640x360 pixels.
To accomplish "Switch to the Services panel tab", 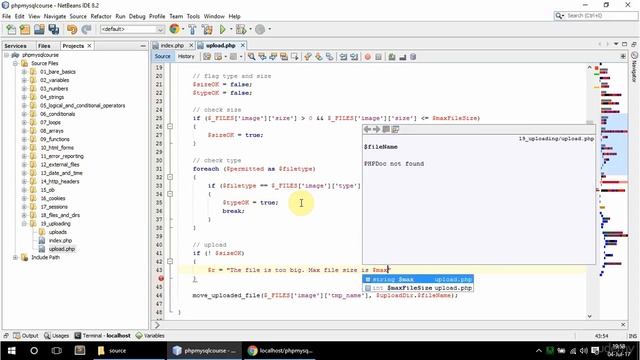I will (16, 46).
